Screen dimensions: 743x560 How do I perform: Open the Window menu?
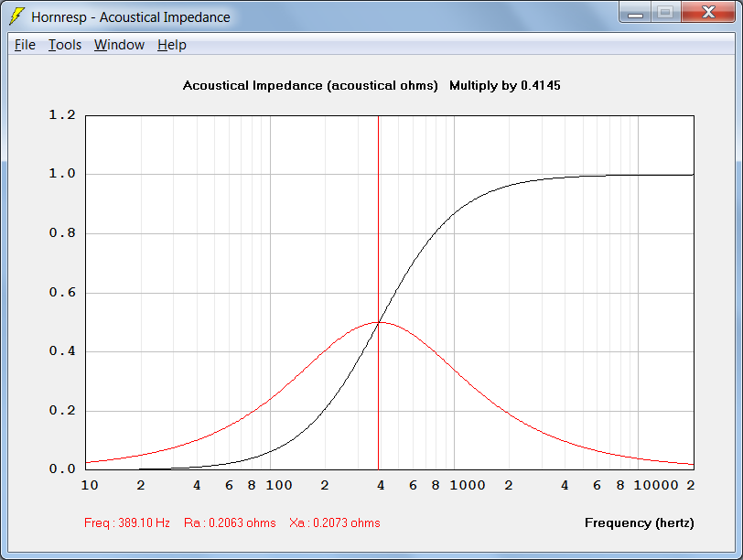[119, 45]
